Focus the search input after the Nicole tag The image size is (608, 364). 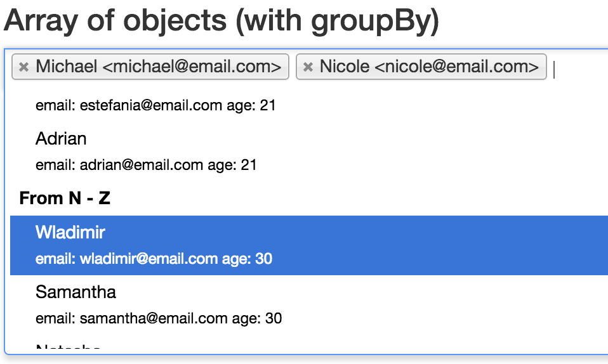(578, 68)
